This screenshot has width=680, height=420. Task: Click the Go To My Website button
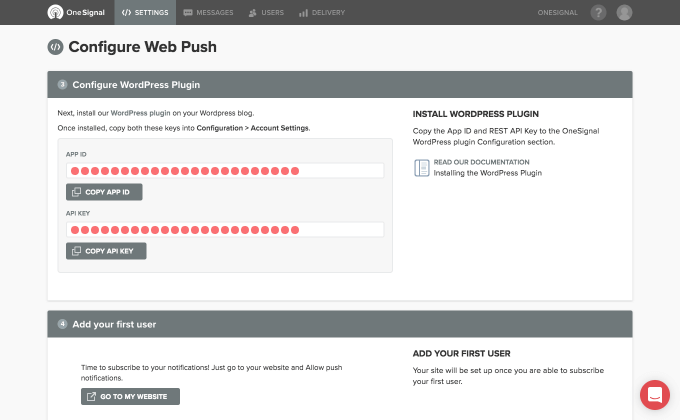(130, 396)
